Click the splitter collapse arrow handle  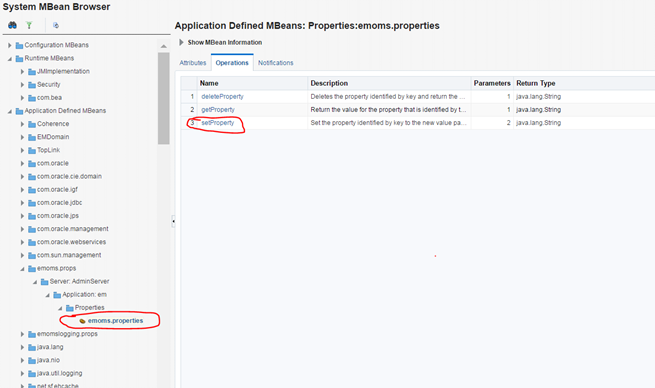[173, 221]
